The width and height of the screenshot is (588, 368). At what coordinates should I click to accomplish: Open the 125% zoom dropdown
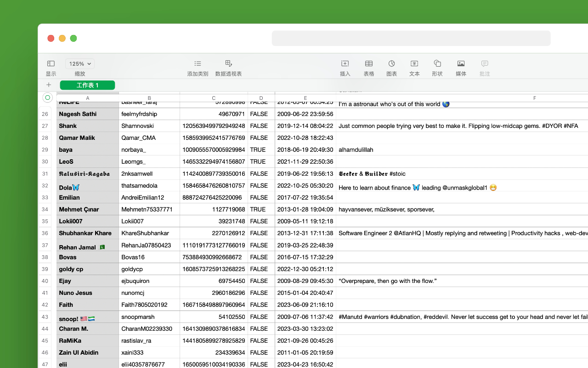click(79, 63)
